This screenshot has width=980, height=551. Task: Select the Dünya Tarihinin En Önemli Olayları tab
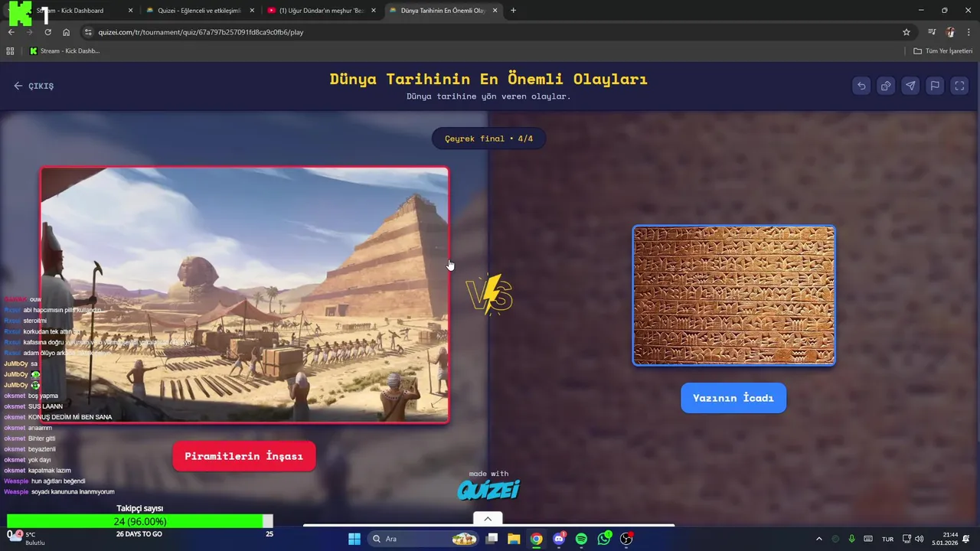(x=442, y=11)
